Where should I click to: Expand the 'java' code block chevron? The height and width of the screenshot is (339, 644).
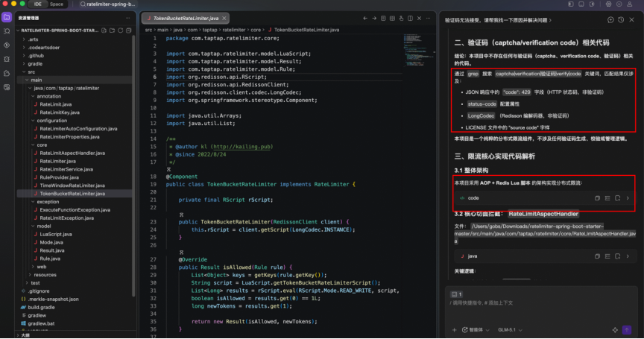tap(628, 256)
